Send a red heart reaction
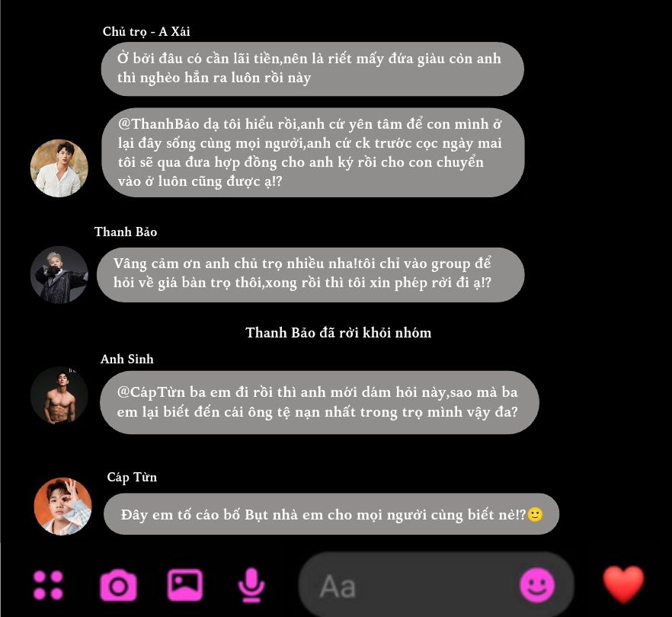The image size is (672, 617). (623, 584)
